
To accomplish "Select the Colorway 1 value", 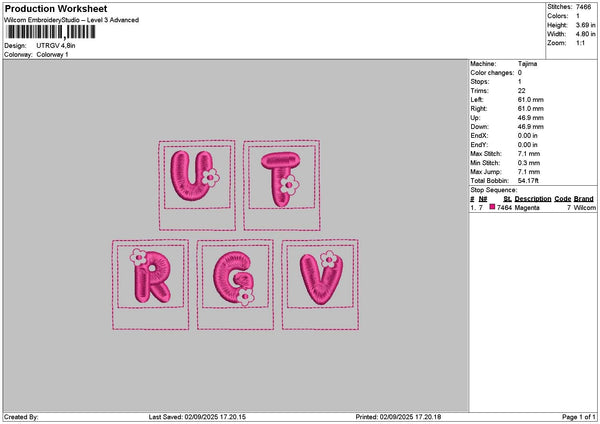I will pos(52,54).
